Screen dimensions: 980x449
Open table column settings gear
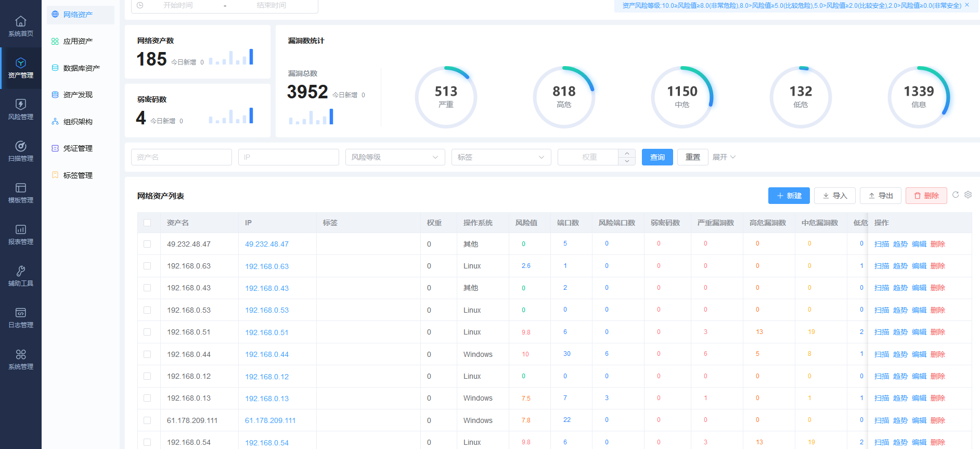point(968,195)
